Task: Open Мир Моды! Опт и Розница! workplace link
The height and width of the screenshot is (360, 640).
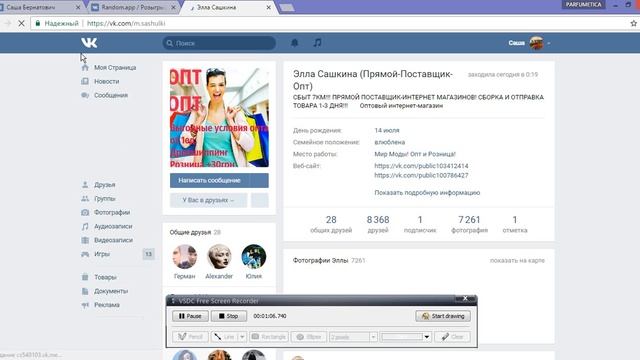Action: pos(415,154)
